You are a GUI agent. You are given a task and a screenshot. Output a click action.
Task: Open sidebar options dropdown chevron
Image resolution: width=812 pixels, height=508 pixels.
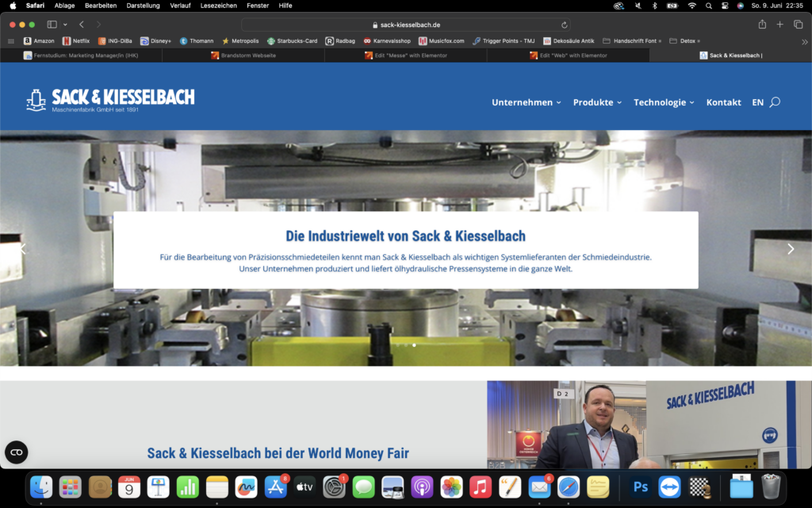click(x=65, y=25)
